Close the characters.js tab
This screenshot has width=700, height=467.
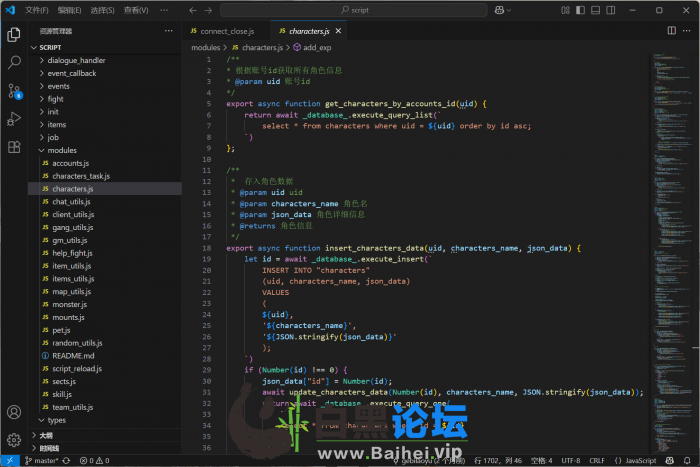tap(338, 31)
